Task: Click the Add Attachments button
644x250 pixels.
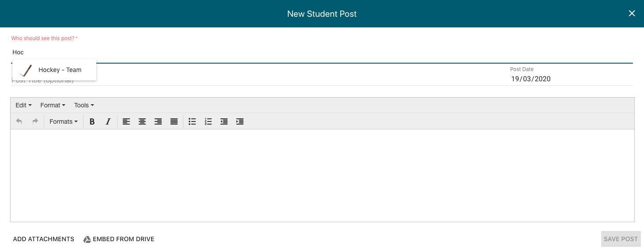Action: (44, 239)
